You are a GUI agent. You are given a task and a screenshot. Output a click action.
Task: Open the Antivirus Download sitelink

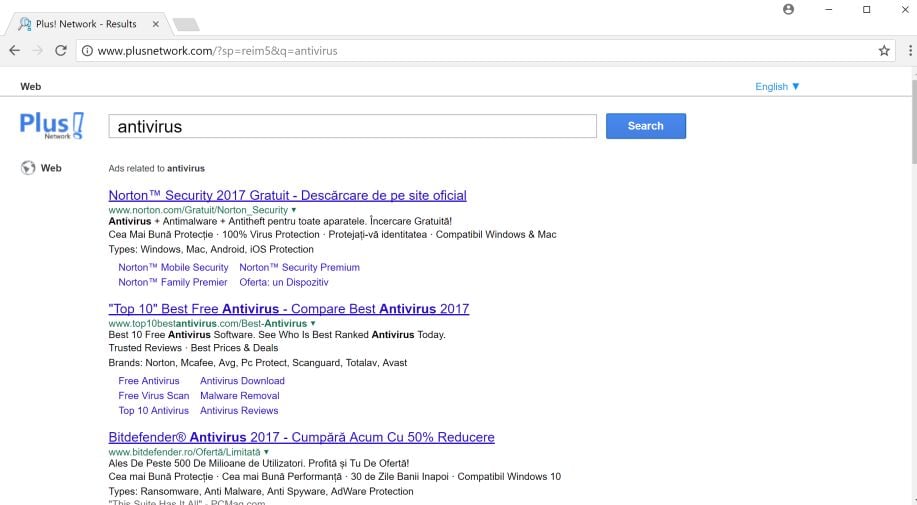pos(242,381)
